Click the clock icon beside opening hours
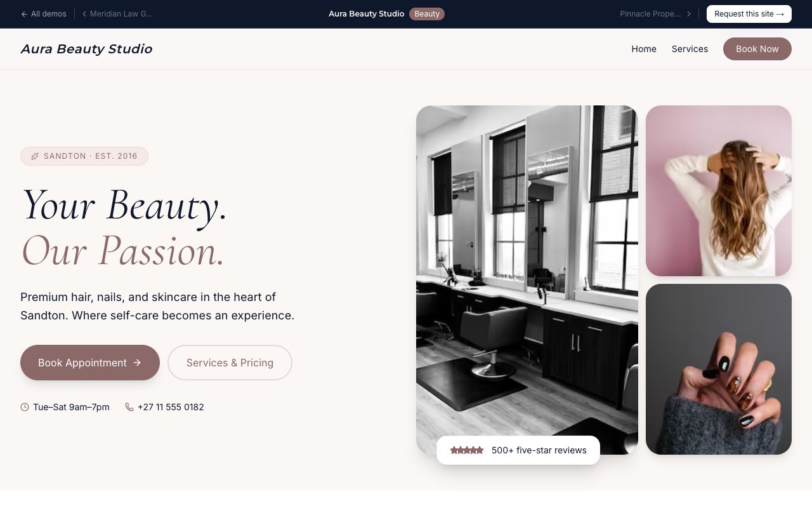 tap(25, 407)
